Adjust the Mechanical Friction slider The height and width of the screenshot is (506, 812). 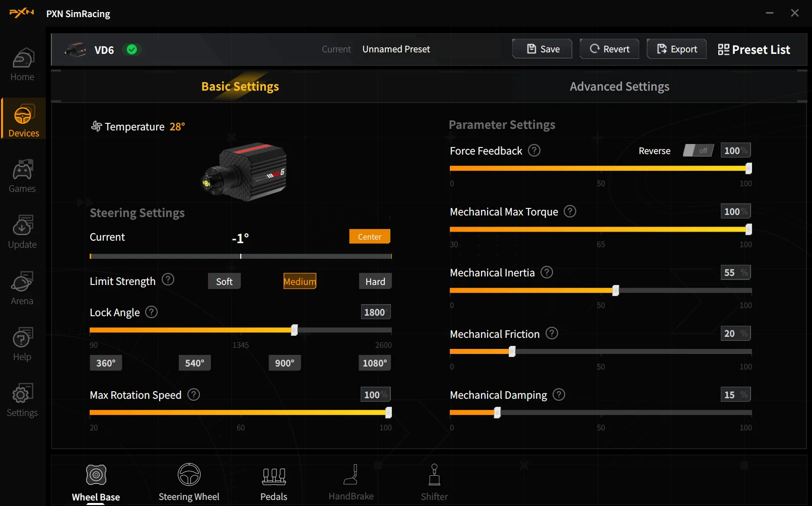(x=512, y=351)
